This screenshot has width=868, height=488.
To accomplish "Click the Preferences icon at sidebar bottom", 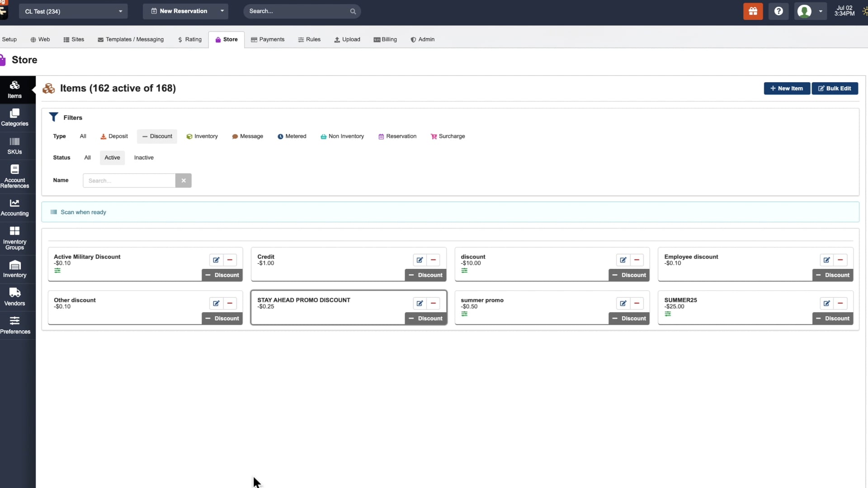I will (15, 324).
